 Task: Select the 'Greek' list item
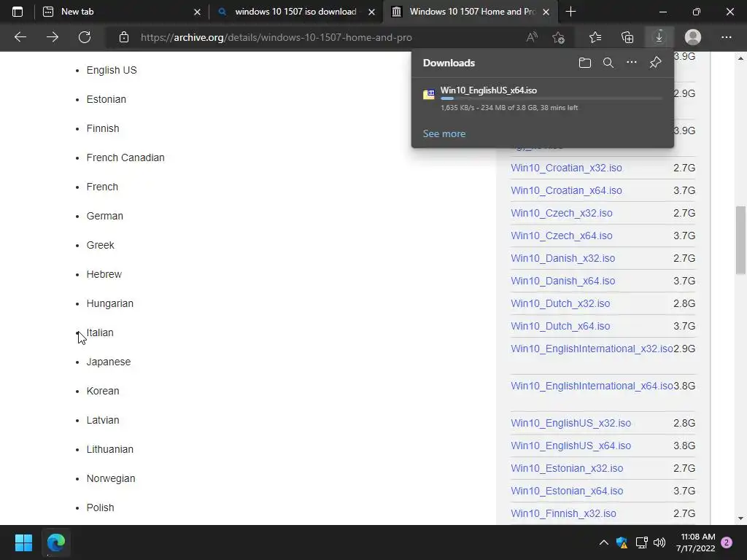tap(100, 245)
